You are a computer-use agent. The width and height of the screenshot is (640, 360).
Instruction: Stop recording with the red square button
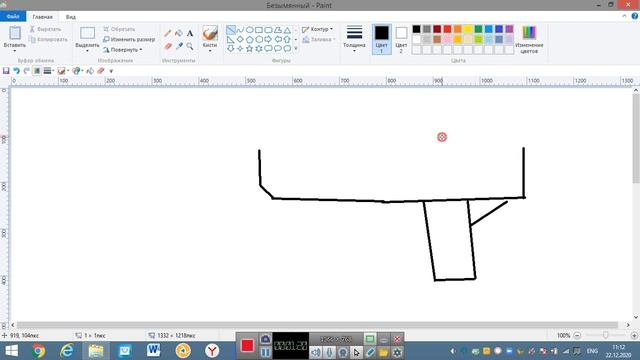(247, 346)
